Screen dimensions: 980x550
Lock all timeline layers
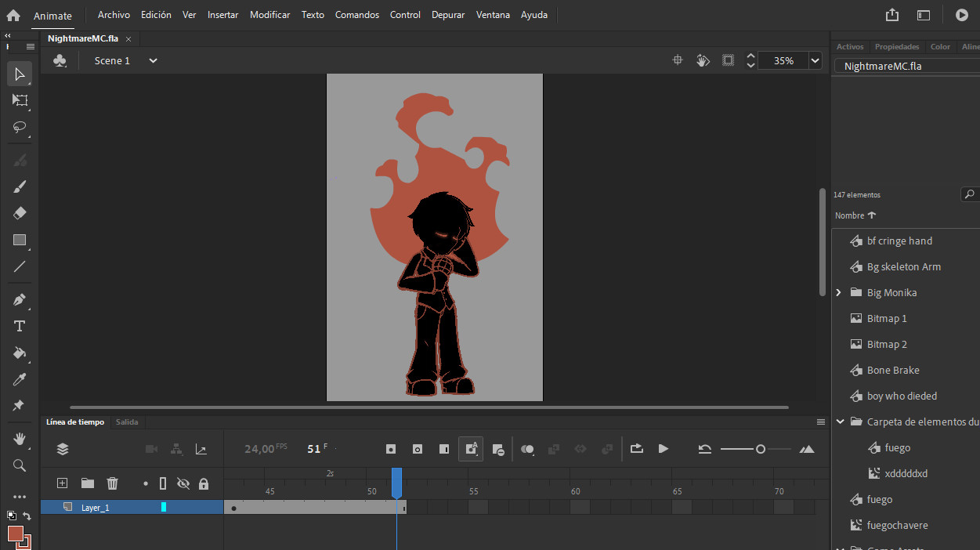204,483
